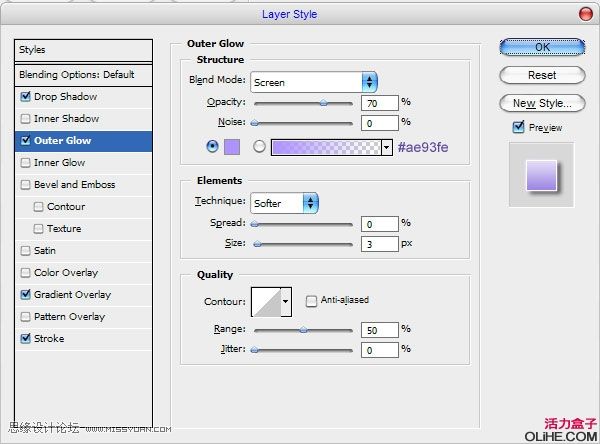Screen dimensions: 600x444
Task: Expand the gradient picker arrow
Action: [x=387, y=147]
